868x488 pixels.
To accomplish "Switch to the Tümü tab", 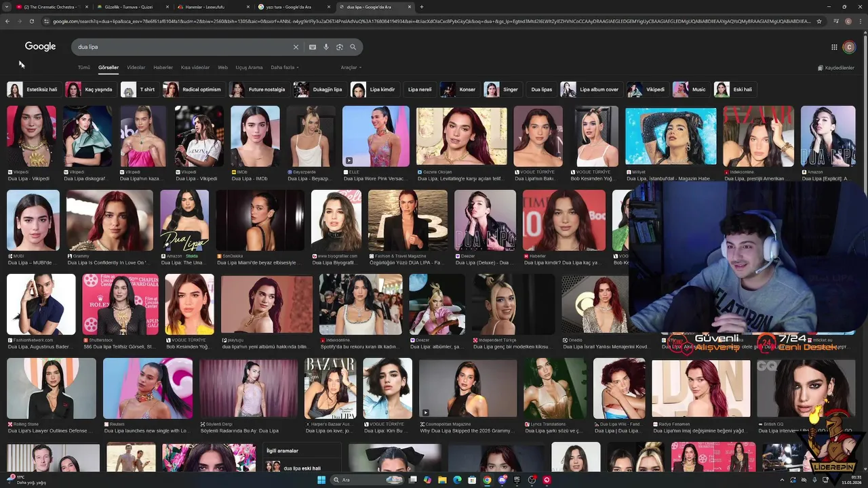I will [83, 68].
